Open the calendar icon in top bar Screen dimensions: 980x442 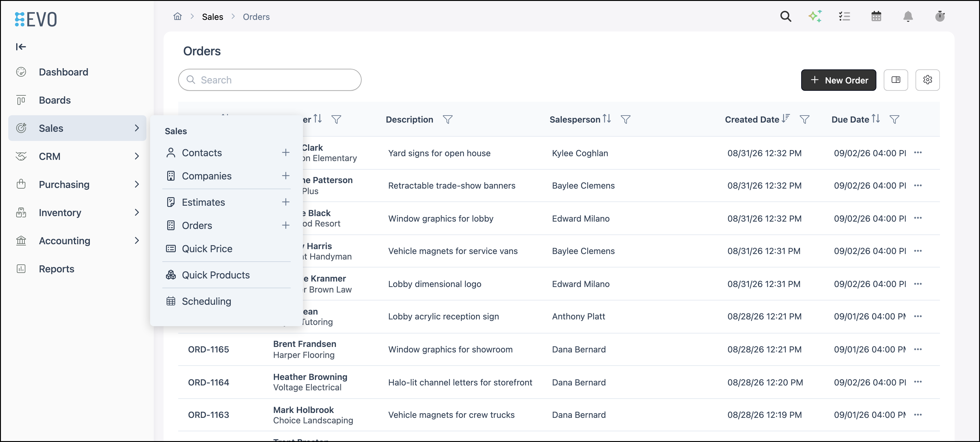click(876, 17)
